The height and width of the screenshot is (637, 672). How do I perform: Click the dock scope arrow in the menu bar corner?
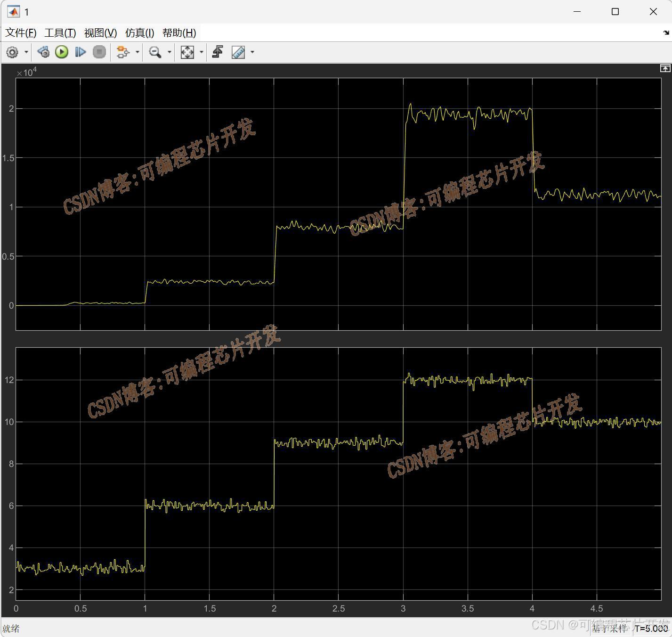coord(665,33)
